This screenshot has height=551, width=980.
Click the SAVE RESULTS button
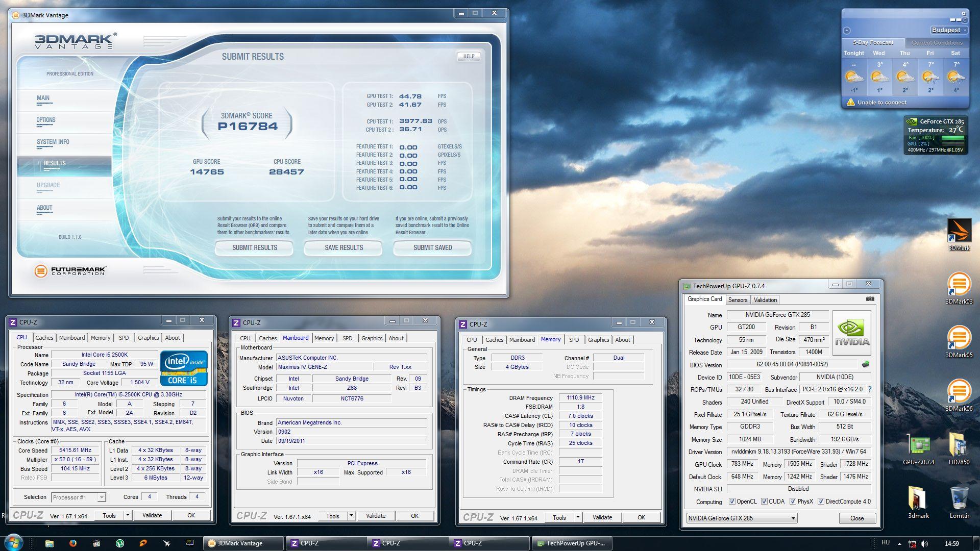[344, 248]
